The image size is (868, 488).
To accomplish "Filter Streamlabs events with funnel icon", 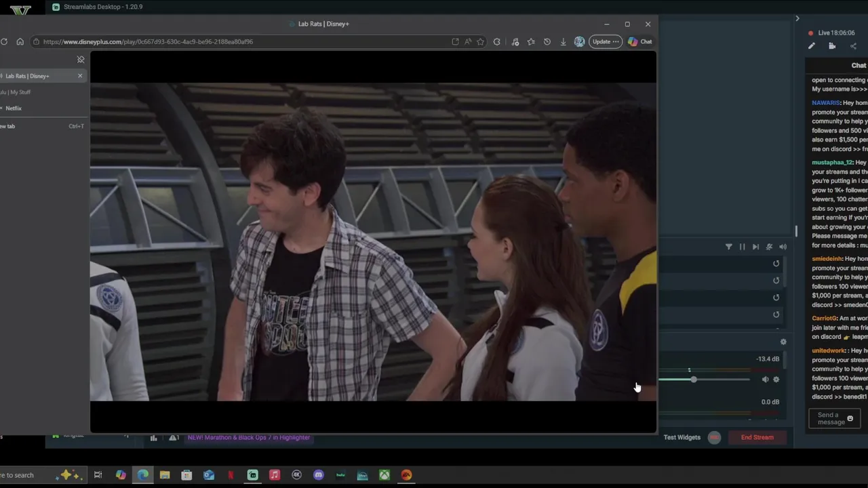I will tap(729, 247).
